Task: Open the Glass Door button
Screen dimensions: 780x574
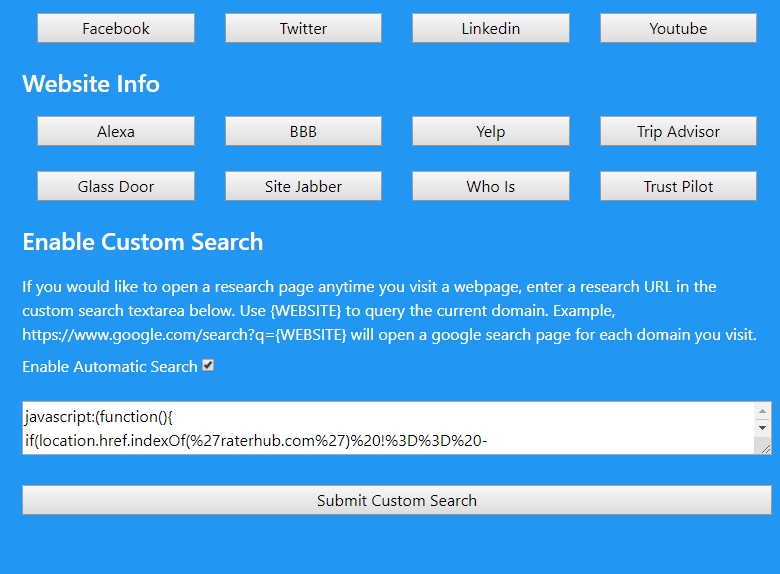Action: (116, 186)
